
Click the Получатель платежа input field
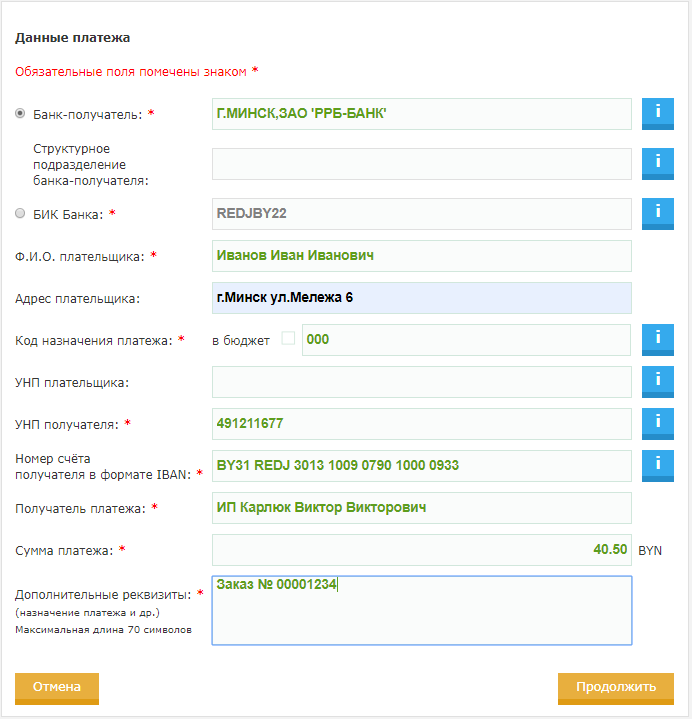click(421, 508)
